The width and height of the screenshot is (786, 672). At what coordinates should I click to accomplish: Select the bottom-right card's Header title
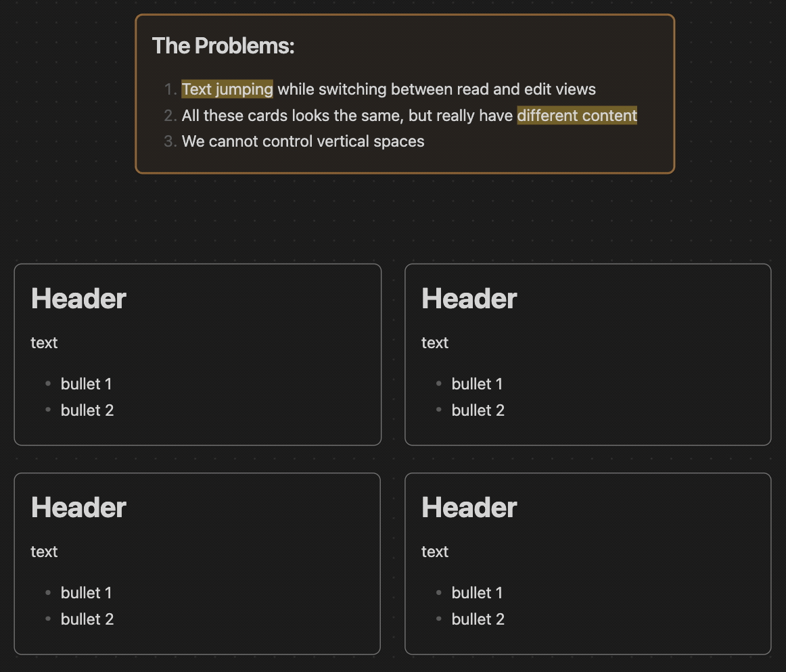coord(469,508)
